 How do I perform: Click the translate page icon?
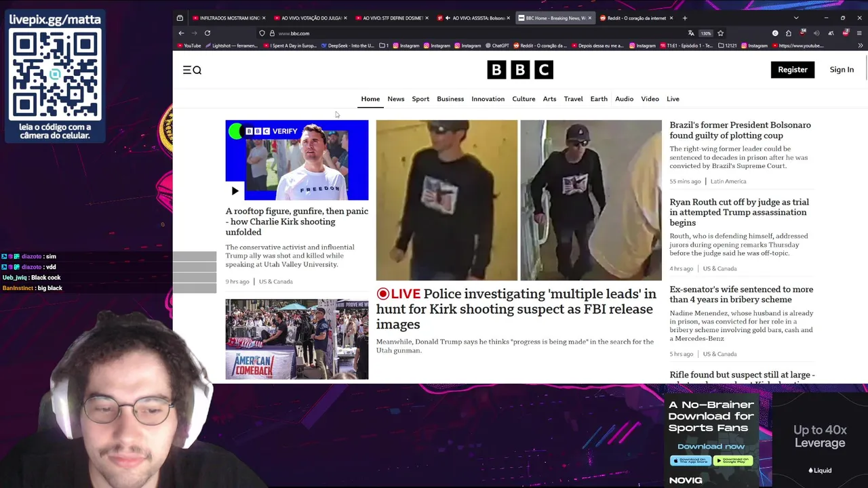[x=691, y=33]
